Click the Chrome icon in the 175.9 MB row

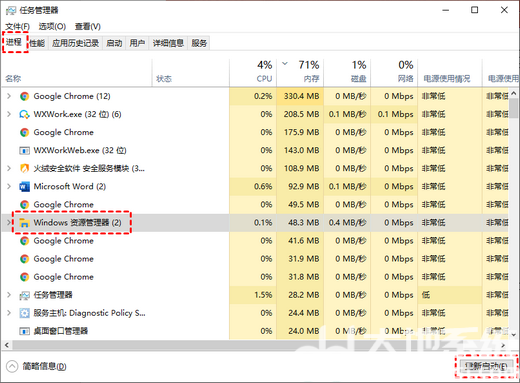(24, 132)
